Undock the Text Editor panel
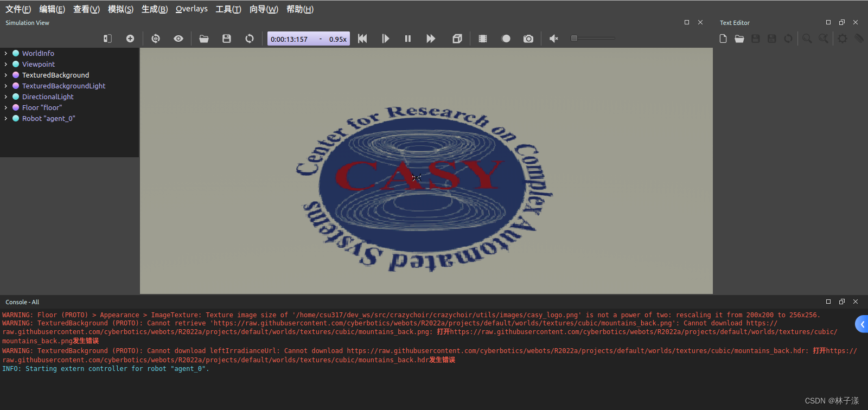Viewport: 868px width, 410px height. click(x=842, y=22)
